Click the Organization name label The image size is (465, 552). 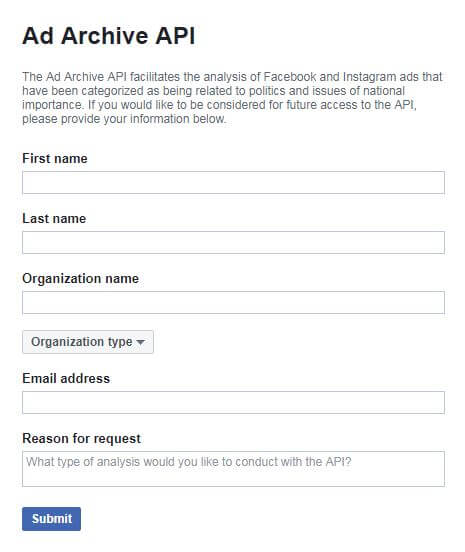[80, 279]
